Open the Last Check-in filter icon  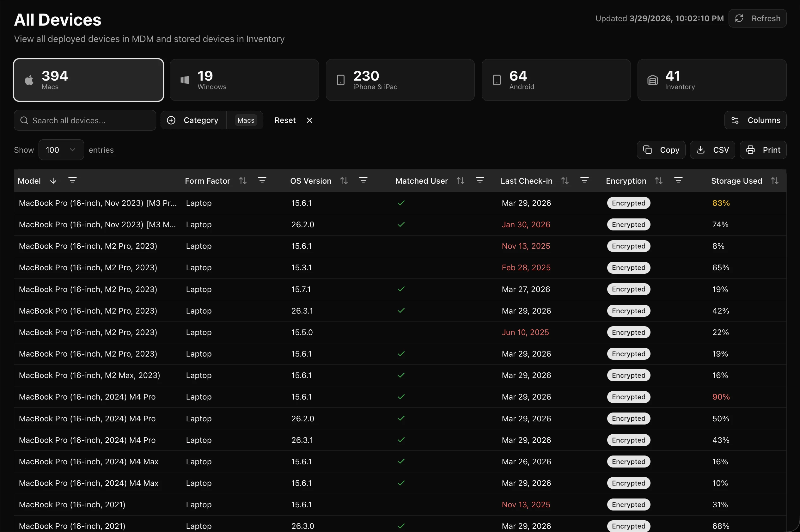(x=584, y=180)
